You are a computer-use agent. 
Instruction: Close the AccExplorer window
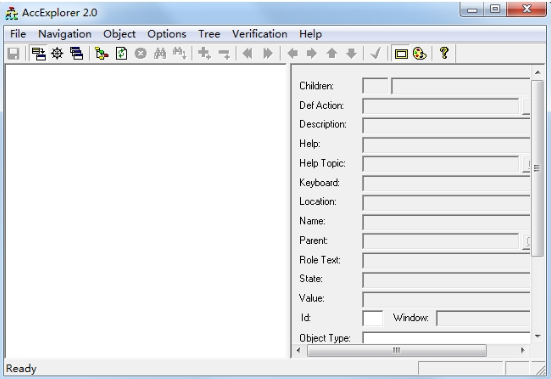point(526,9)
